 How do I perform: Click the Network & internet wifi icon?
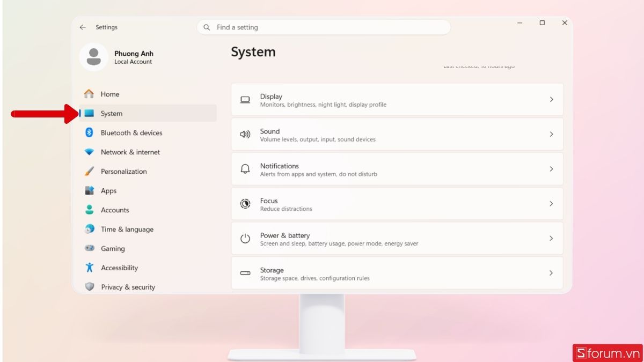pyautogui.click(x=90, y=152)
